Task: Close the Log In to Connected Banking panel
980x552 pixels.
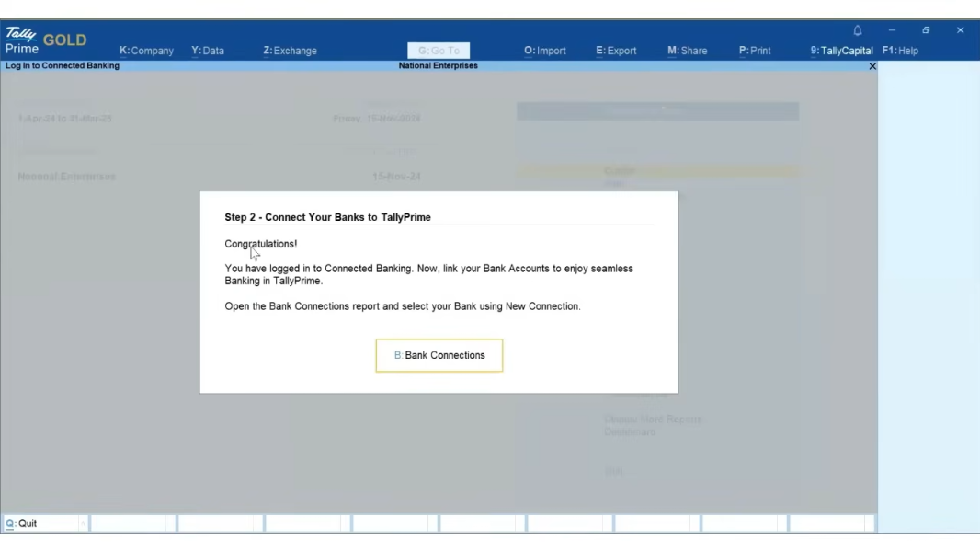Action: tap(872, 66)
